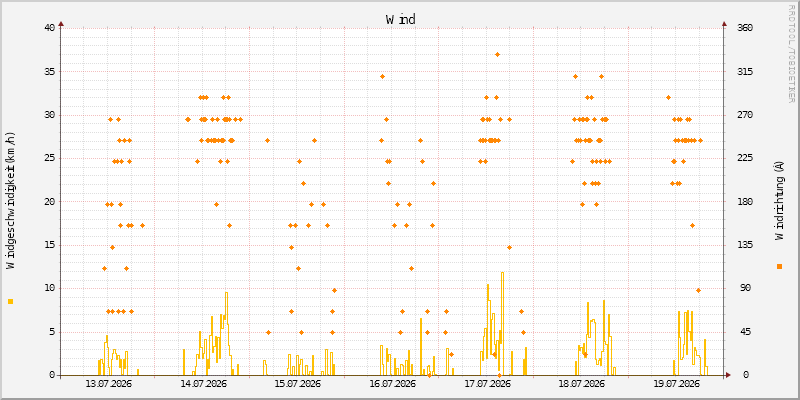The image size is (800, 400).
Task: Select the 17.07.2026 date label
Action: point(487,384)
